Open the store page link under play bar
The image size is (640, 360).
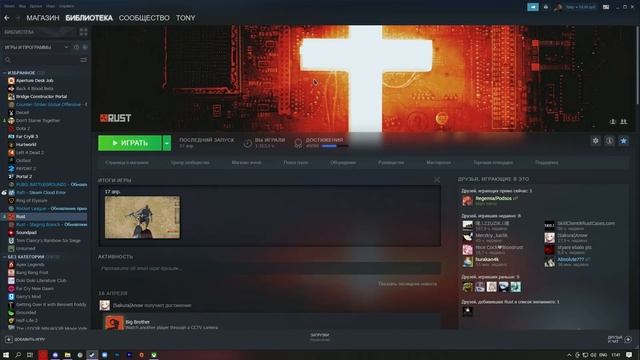point(127,162)
